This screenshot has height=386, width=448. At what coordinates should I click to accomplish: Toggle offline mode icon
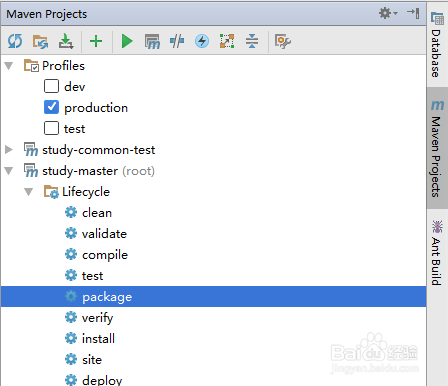[177, 41]
